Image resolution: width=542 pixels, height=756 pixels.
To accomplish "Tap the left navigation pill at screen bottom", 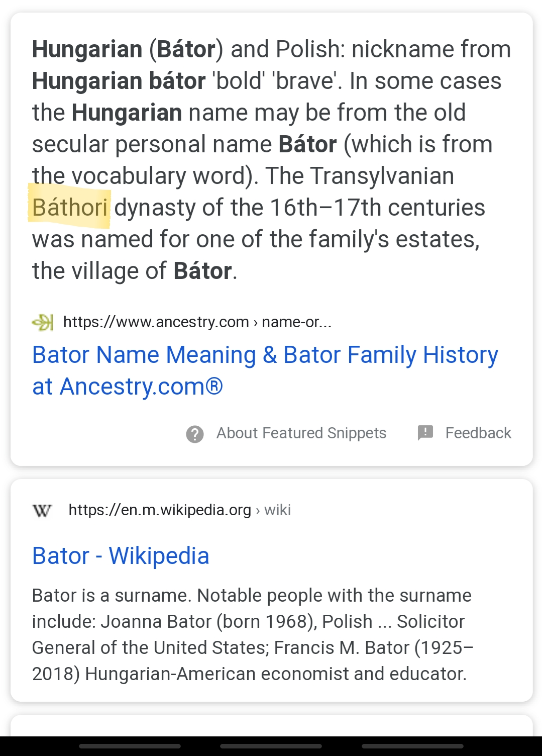I will [x=130, y=746].
